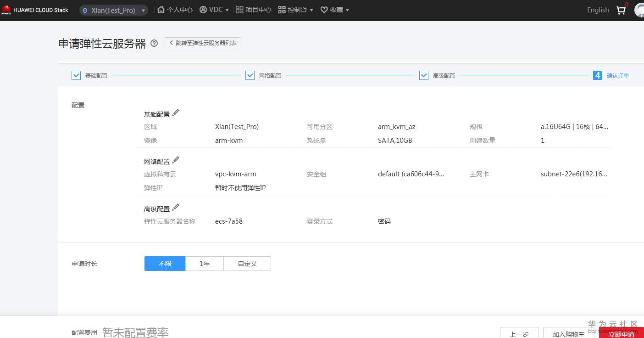The height and width of the screenshot is (338, 644).
Task: Select 1年 application duration
Action: click(x=205, y=264)
